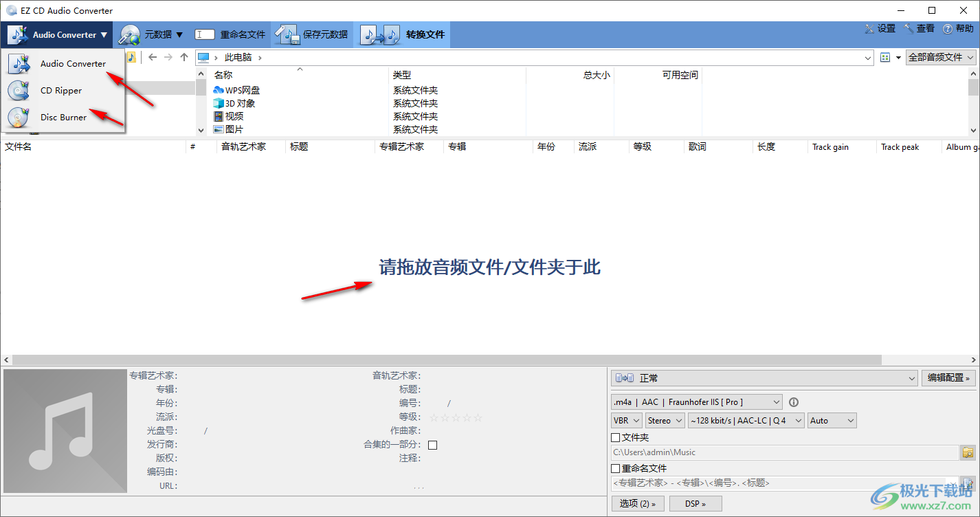Click 重命名文件 rename files toolbar button
Image resolution: width=980 pixels, height=517 pixels.
pos(230,34)
